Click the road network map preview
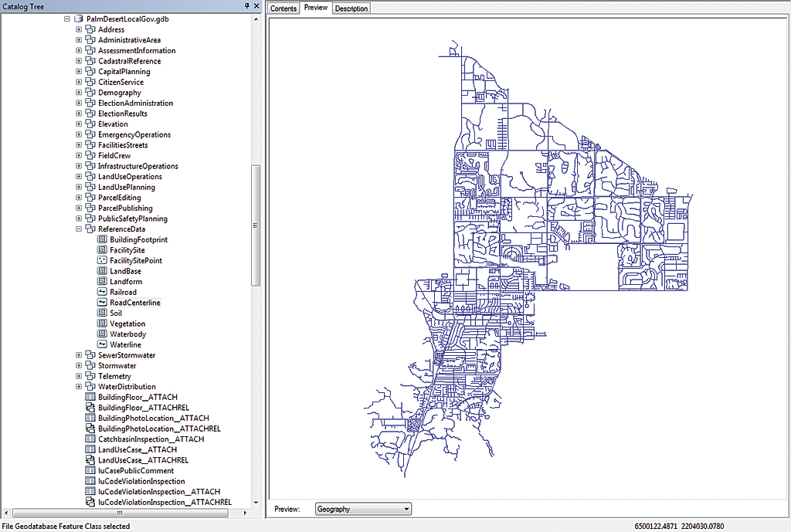Screen dimensions: 791x532 [x=528, y=259]
